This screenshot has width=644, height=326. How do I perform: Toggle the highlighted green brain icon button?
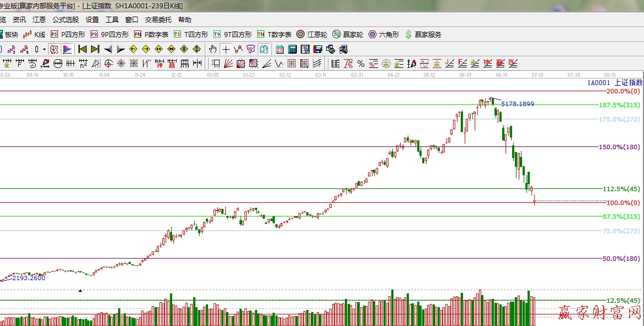pyautogui.click(x=264, y=49)
